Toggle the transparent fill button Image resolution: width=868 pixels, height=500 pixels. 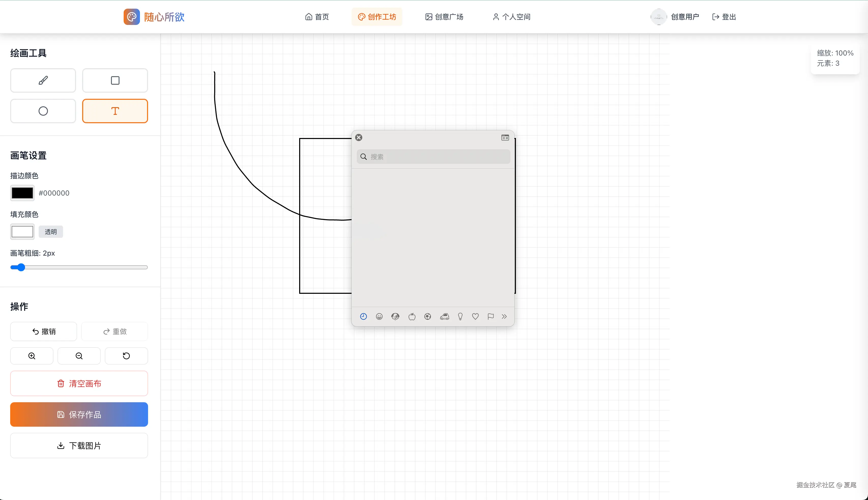pos(50,232)
